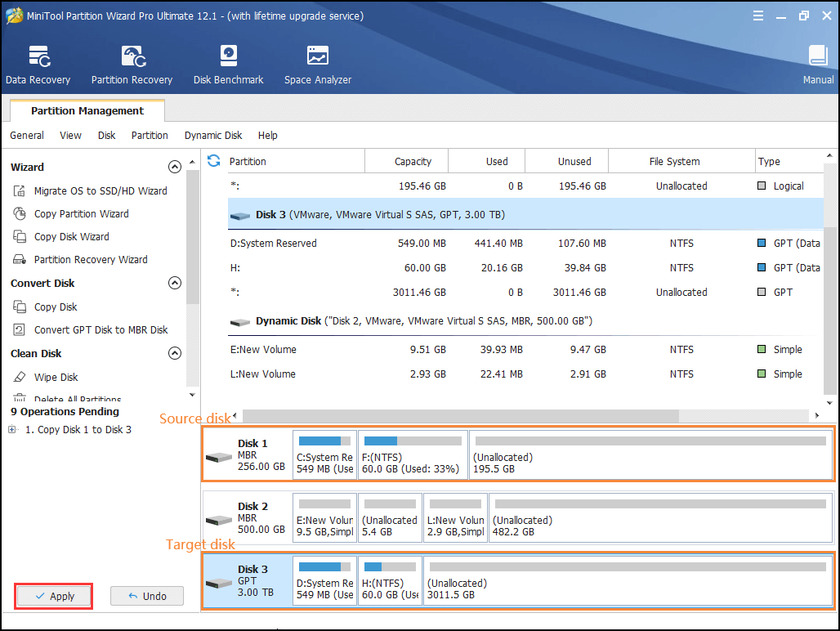Click the Copy Disk icon under Convert Disk
This screenshot has height=631, width=840.
pos(20,307)
